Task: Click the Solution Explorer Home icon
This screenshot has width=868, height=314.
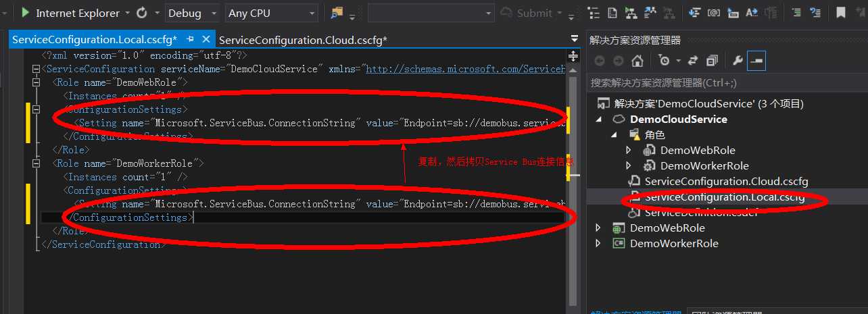Action: click(x=637, y=61)
